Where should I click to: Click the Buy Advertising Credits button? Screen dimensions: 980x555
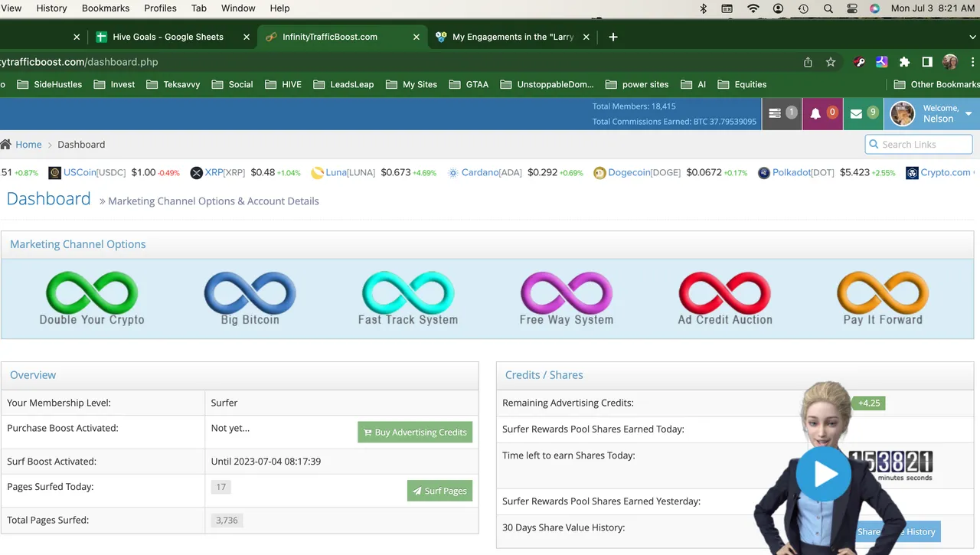point(415,433)
